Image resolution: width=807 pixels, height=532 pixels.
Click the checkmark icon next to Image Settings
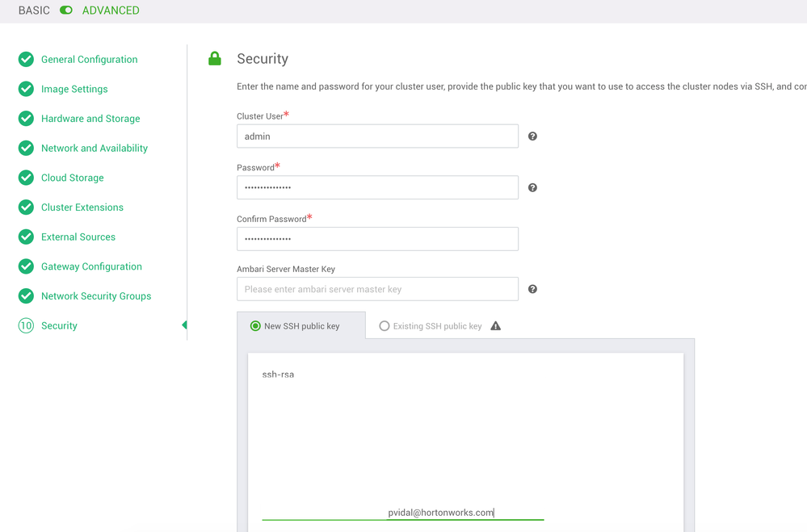pyautogui.click(x=25, y=89)
